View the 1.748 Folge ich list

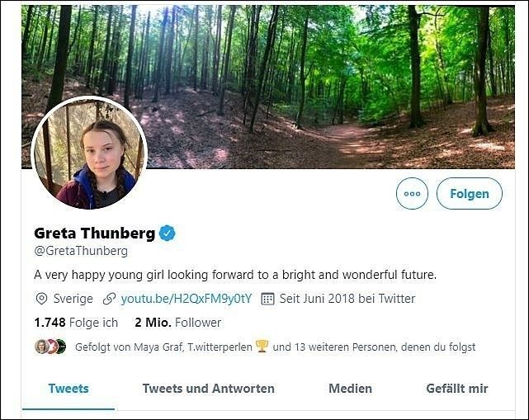pos(76,323)
